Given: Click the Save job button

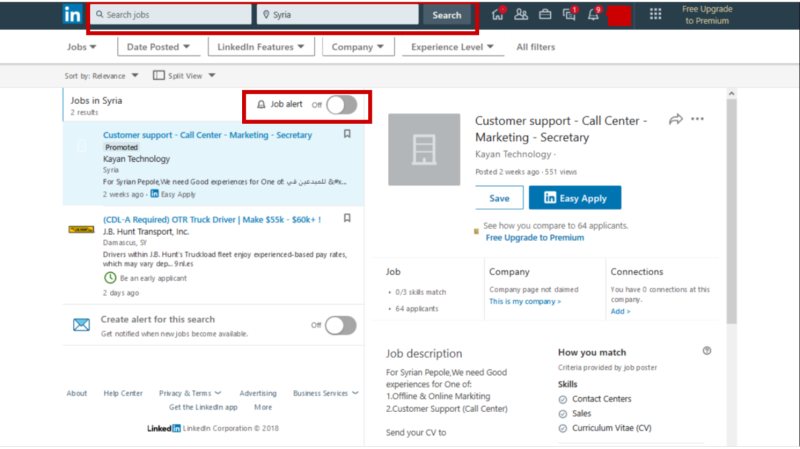Looking at the screenshot, I should point(499,198).
